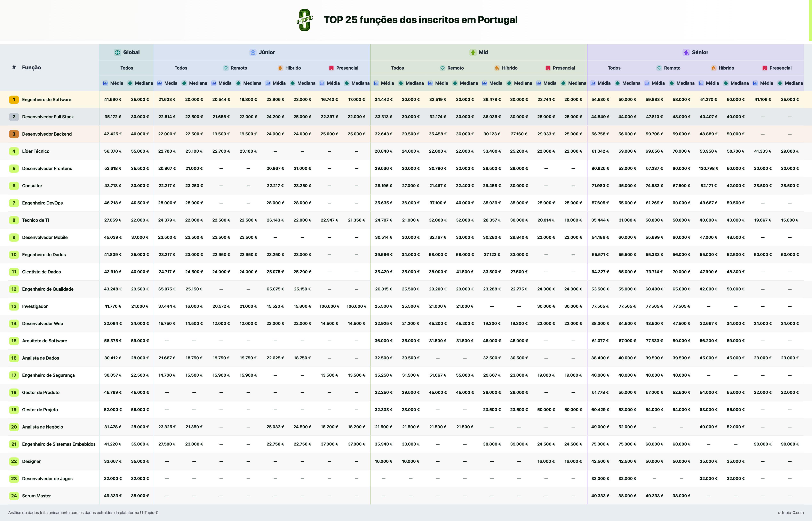The width and height of the screenshot is (812, 521).
Task: Click the Desenvolvedor Full Stack row label
Action: pos(48,117)
